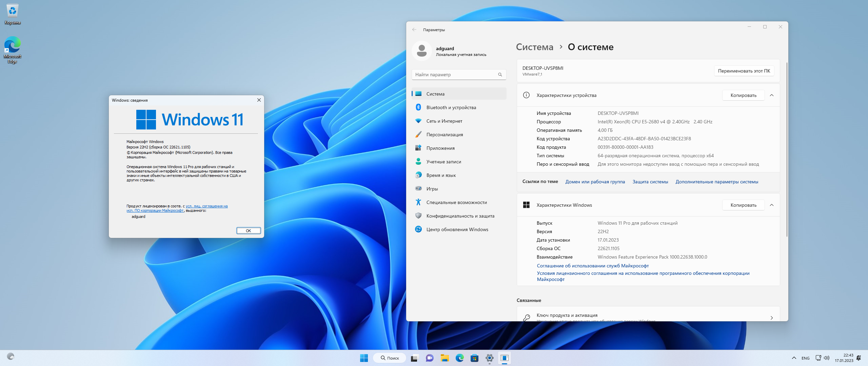The height and width of the screenshot is (366, 868).
Task: Open Специальные возможности settings
Action: pos(456,202)
